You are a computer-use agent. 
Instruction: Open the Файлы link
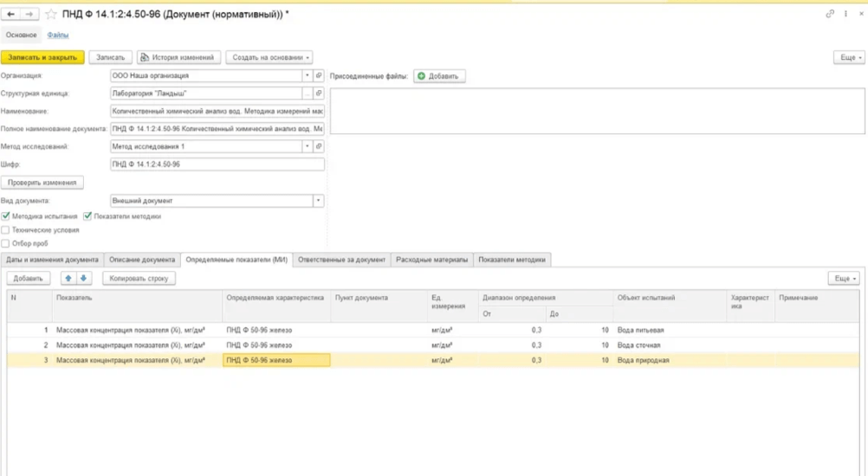[x=58, y=35]
